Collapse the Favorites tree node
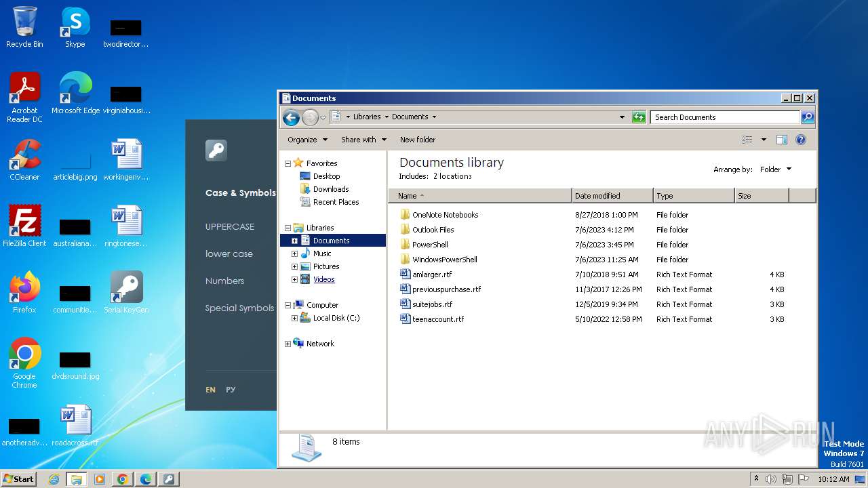 coord(288,163)
